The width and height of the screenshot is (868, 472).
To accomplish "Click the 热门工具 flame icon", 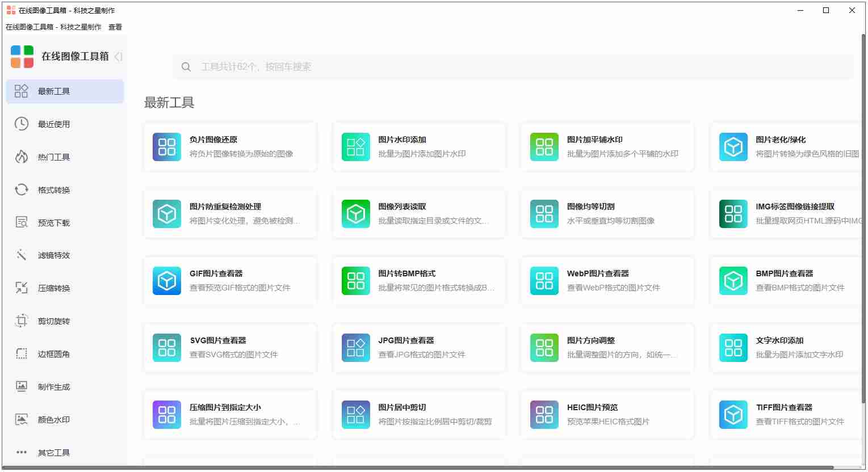I will pyautogui.click(x=21, y=157).
